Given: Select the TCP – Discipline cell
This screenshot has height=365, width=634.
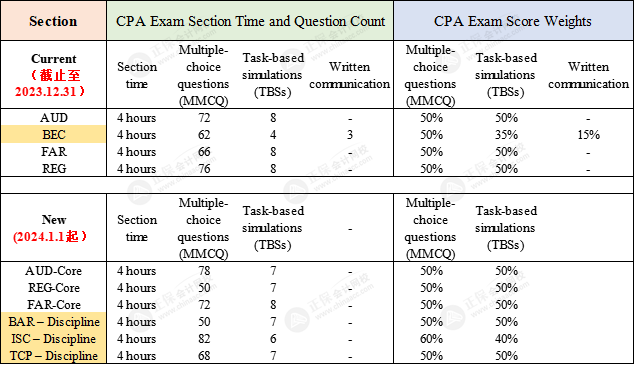Looking at the screenshot, I should coord(53,355).
